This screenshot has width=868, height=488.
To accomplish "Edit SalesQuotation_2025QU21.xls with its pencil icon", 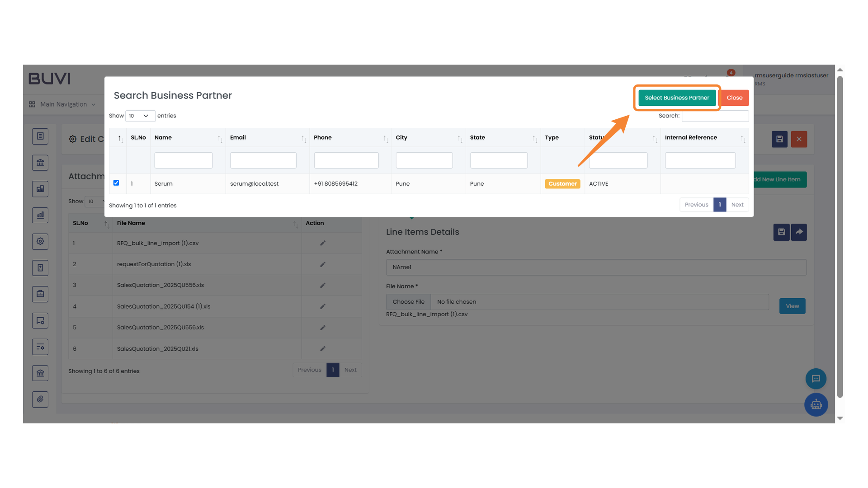I will (322, 348).
